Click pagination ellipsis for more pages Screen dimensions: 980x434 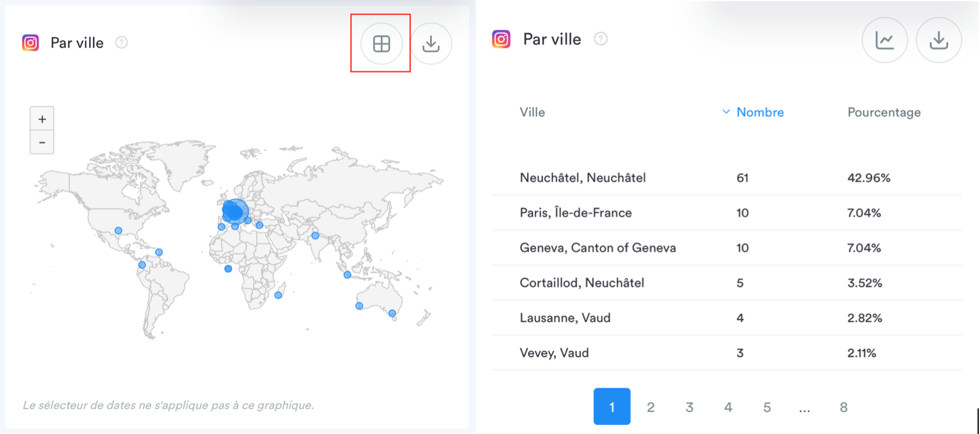click(804, 407)
